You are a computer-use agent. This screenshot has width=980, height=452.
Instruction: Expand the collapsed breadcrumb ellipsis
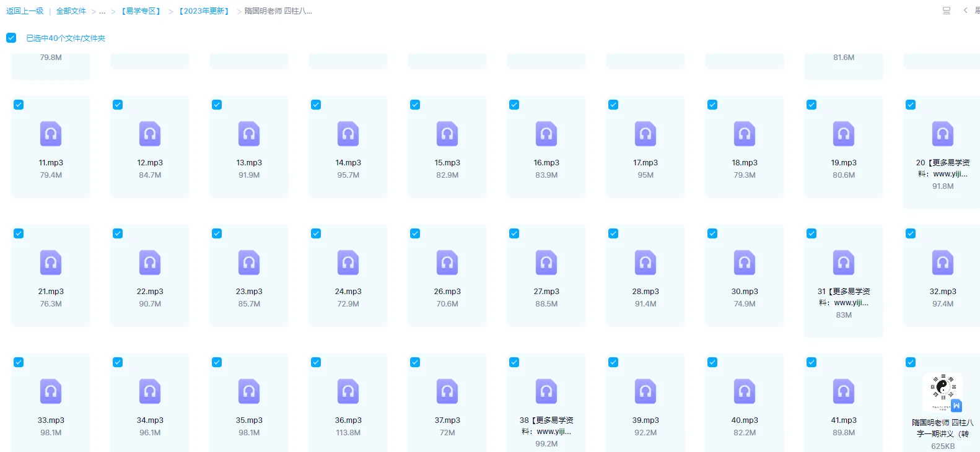coord(102,11)
